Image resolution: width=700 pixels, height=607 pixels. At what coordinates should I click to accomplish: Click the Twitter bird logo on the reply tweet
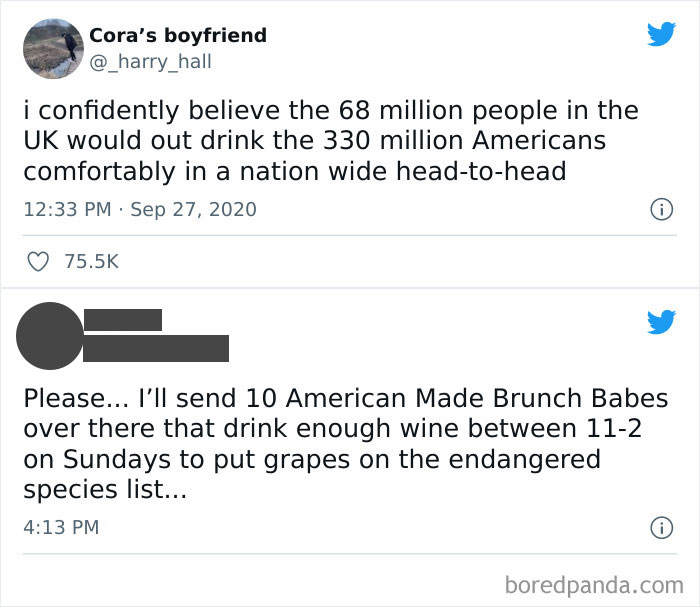(661, 321)
